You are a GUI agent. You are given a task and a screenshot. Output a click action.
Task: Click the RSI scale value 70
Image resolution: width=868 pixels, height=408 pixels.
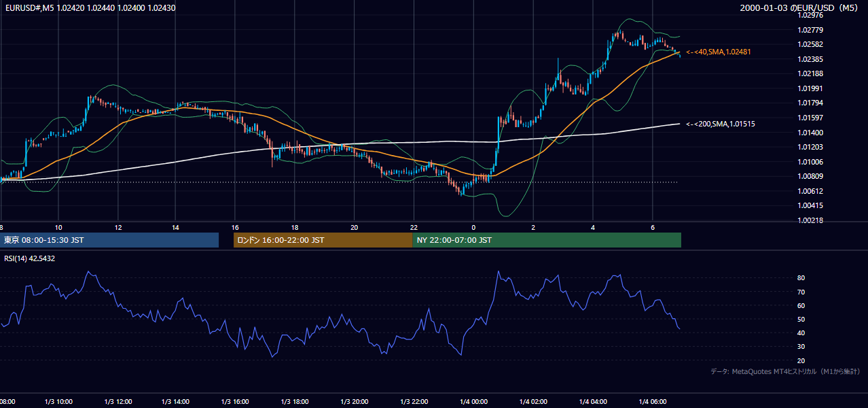[801, 292]
